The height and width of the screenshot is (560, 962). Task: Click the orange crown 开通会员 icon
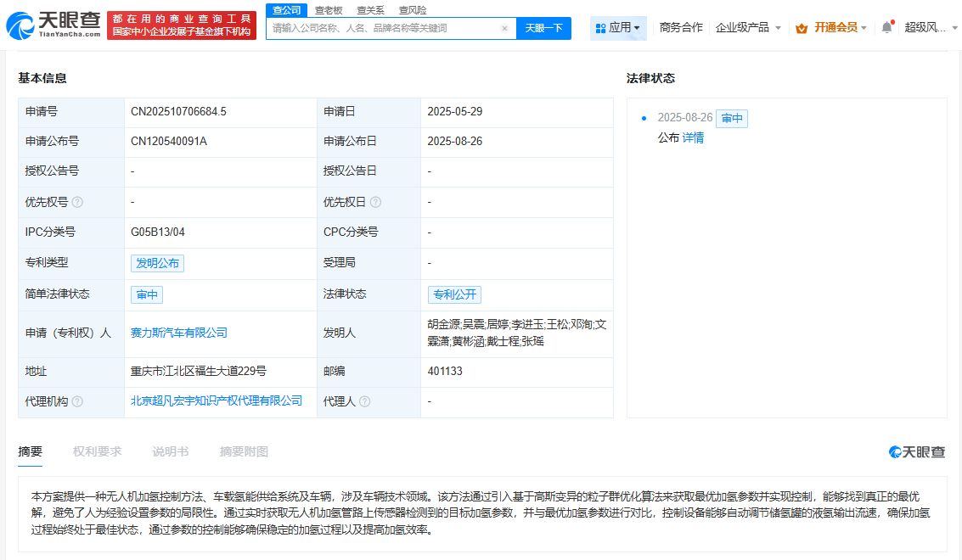point(802,27)
